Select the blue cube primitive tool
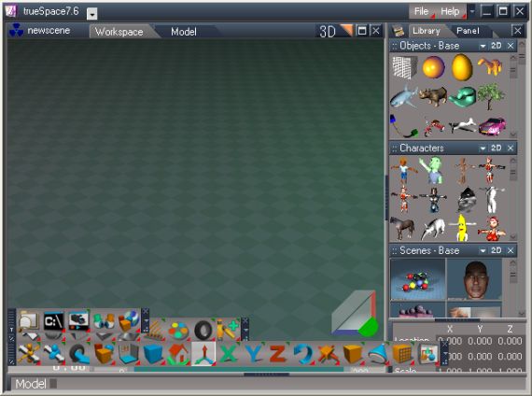The height and width of the screenshot is (396, 532). 153,354
